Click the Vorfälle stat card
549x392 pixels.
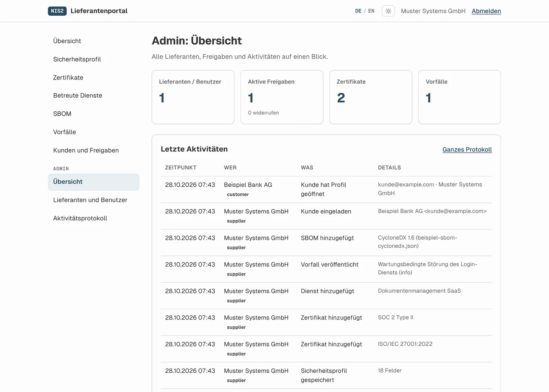click(x=460, y=97)
